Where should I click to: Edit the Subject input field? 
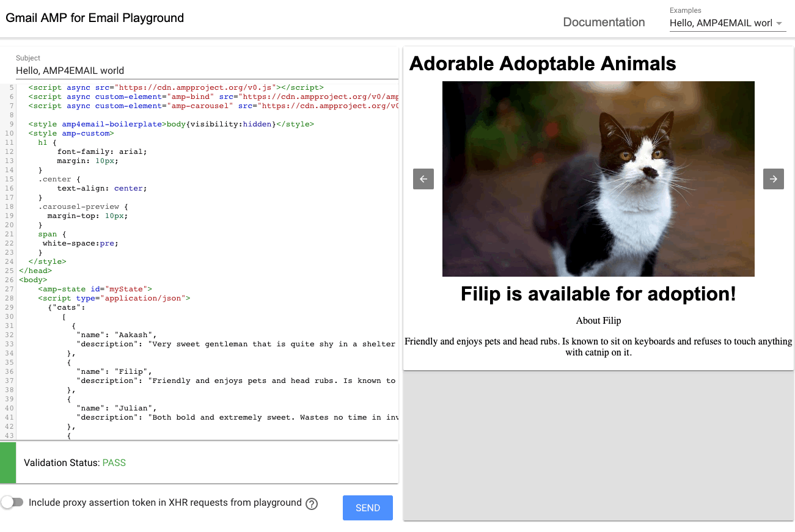(207, 71)
